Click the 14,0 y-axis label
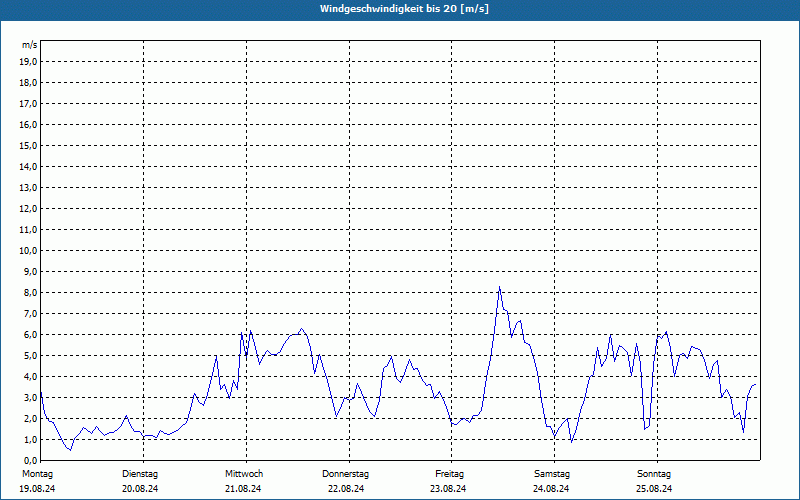 tap(28, 166)
